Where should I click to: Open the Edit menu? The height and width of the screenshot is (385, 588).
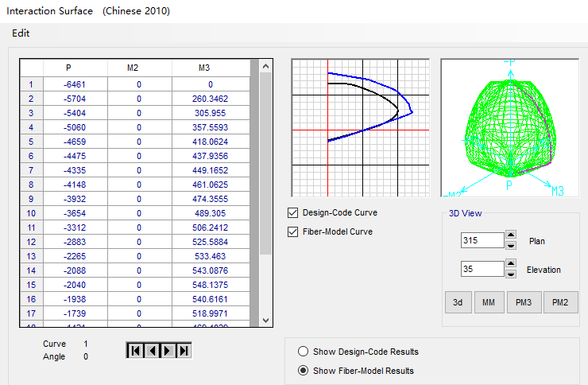[x=21, y=33]
